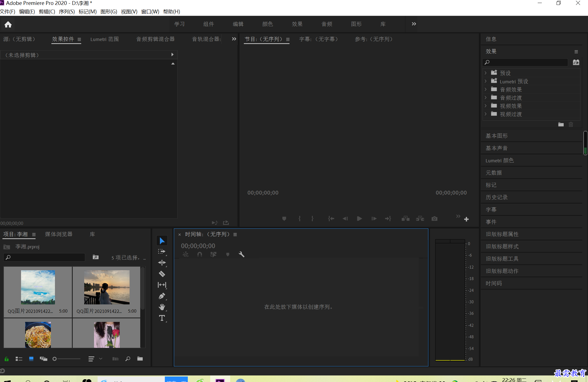Select the Slip tool
This screenshot has height=382, width=588.
162,285
